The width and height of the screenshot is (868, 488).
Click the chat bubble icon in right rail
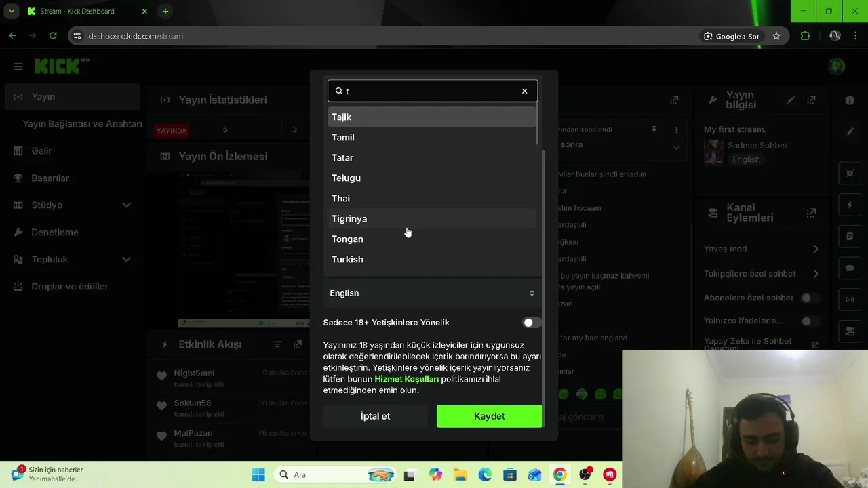pyautogui.click(x=850, y=268)
